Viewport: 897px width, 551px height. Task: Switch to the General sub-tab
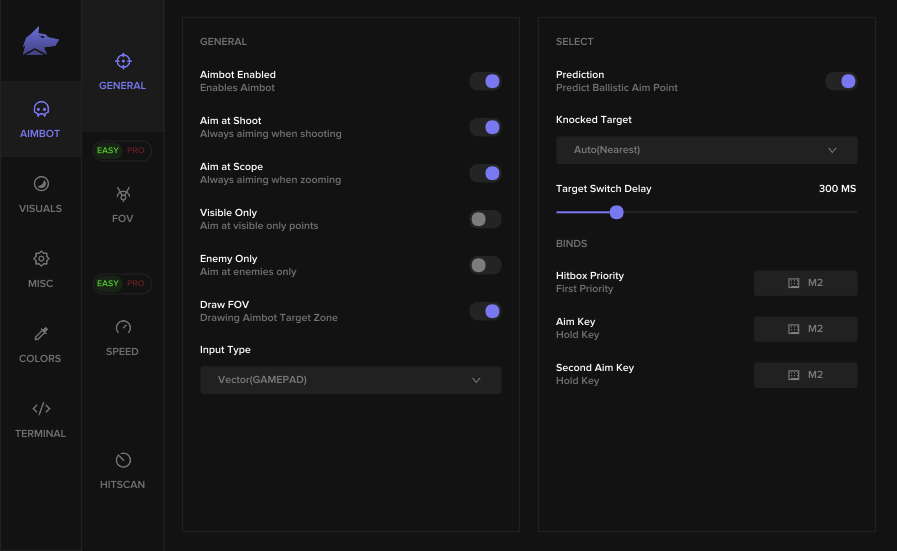tap(123, 71)
